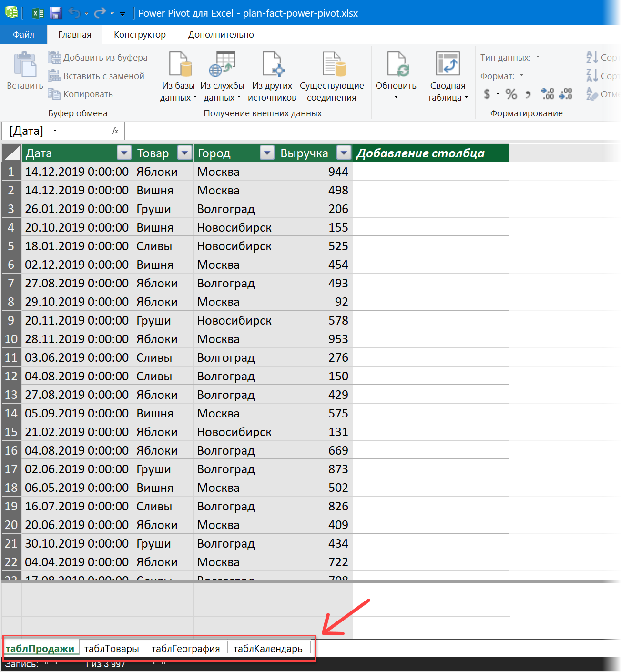The width and height of the screenshot is (621, 672).
Task: Expand Формат dropdown
Action: (521, 76)
